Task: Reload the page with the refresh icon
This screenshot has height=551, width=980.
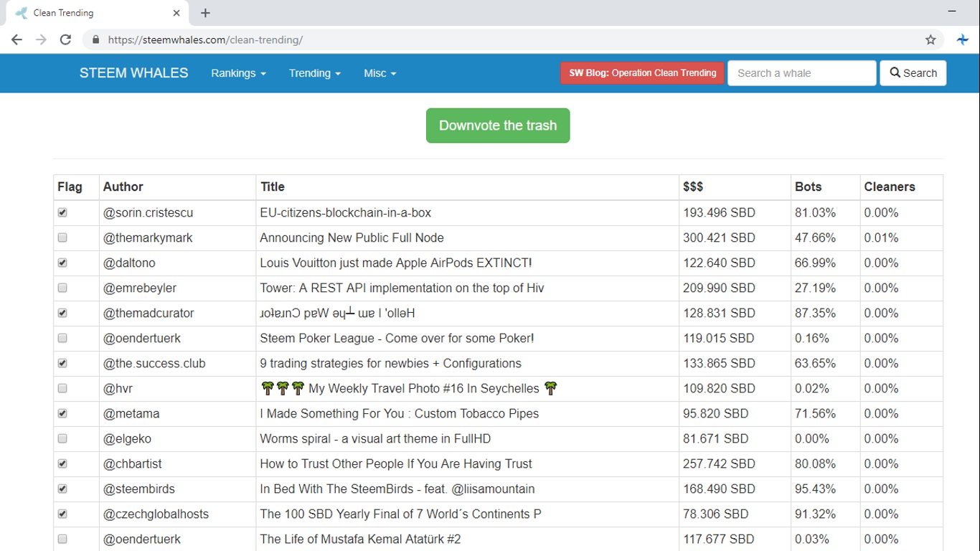Action: pyautogui.click(x=65, y=40)
